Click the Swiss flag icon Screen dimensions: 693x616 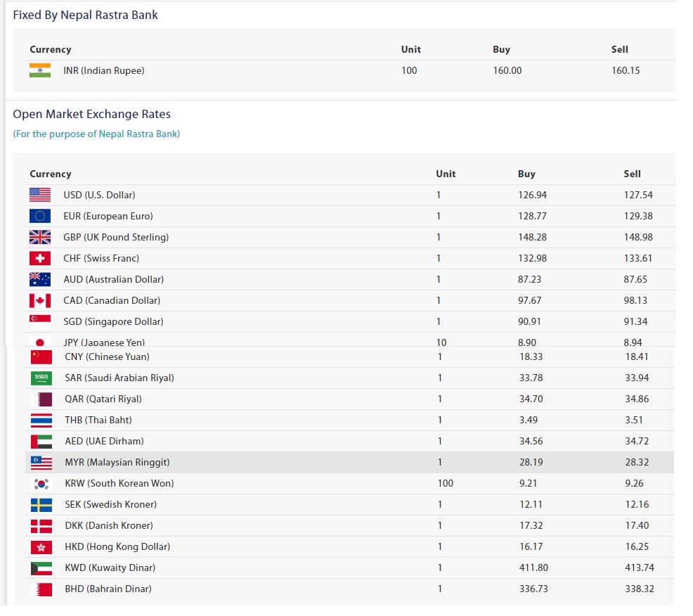[40, 258]
